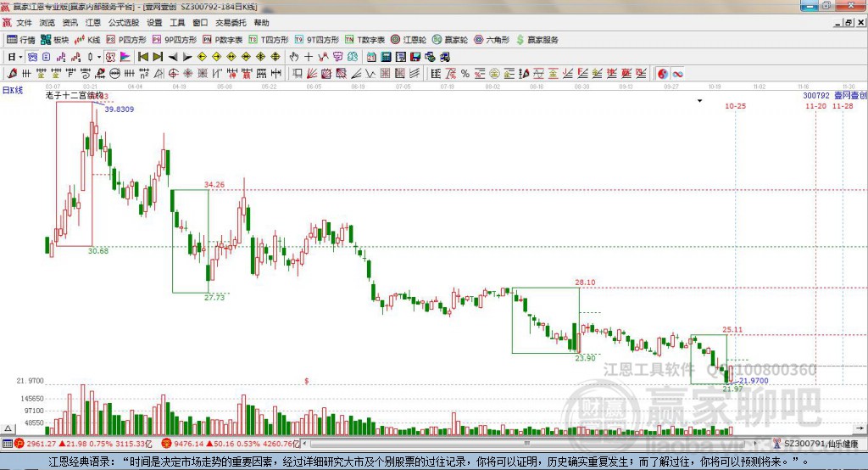This screenshot has height=470, width=868.
Task: Open the 工具 menu
Action: point(177,23)
